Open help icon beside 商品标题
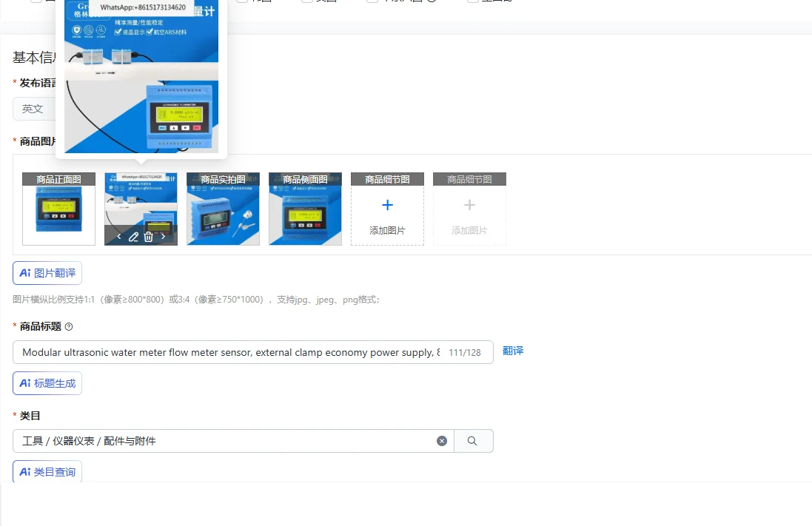Screen dimensions: 812x526 [69, 327]
